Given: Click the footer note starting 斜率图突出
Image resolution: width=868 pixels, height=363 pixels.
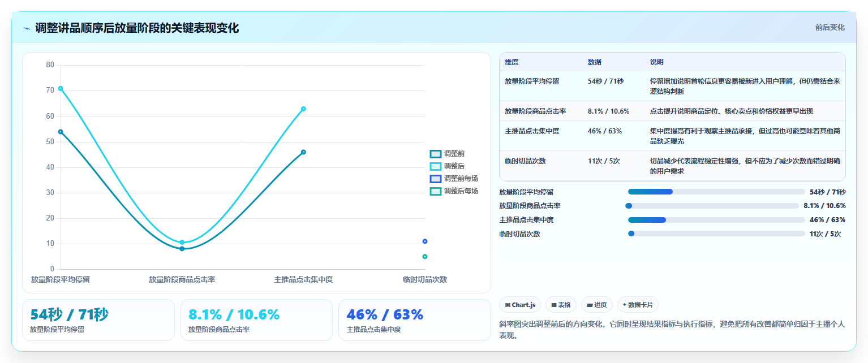Looking at the screenshot, I should click(672, 330).
